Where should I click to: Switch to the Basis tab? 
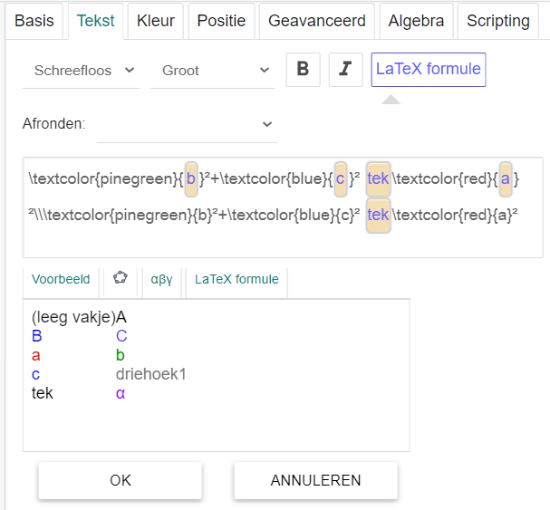pyautogui.click(x=34, y=21)
